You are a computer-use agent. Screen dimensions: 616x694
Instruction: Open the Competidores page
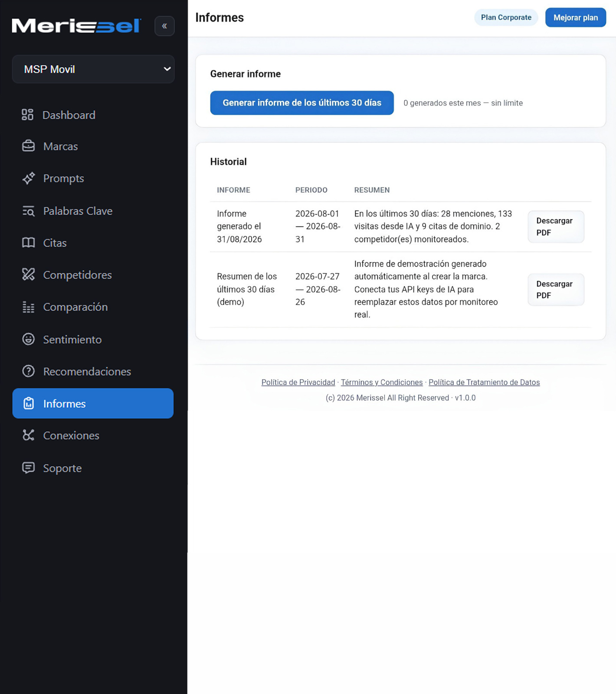93,275
